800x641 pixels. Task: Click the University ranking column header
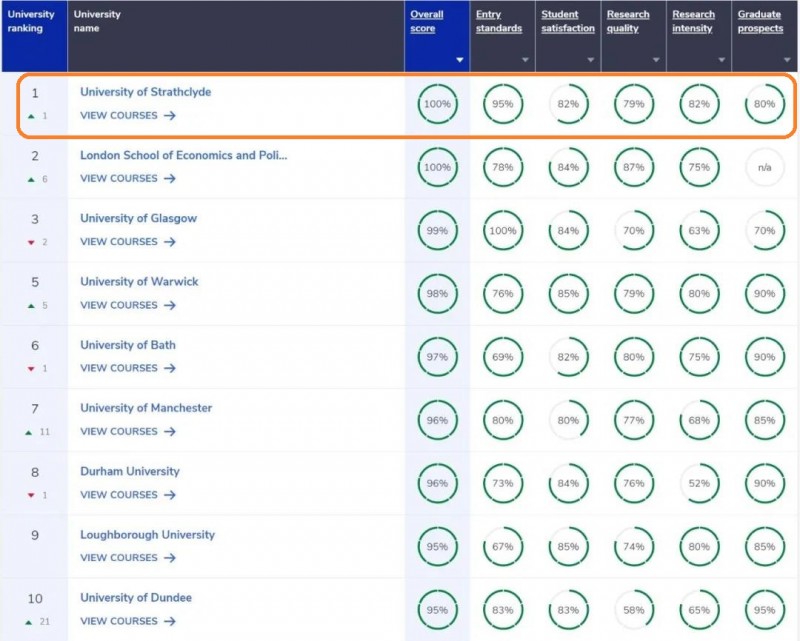(x=34, y=36)
